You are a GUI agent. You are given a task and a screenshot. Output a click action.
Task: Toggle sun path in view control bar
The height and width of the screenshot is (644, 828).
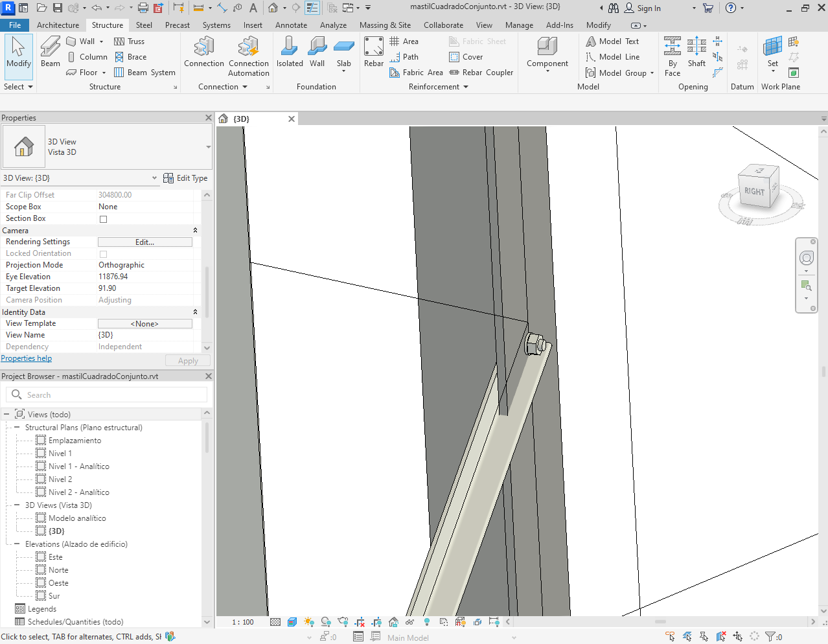coord(308,622)
